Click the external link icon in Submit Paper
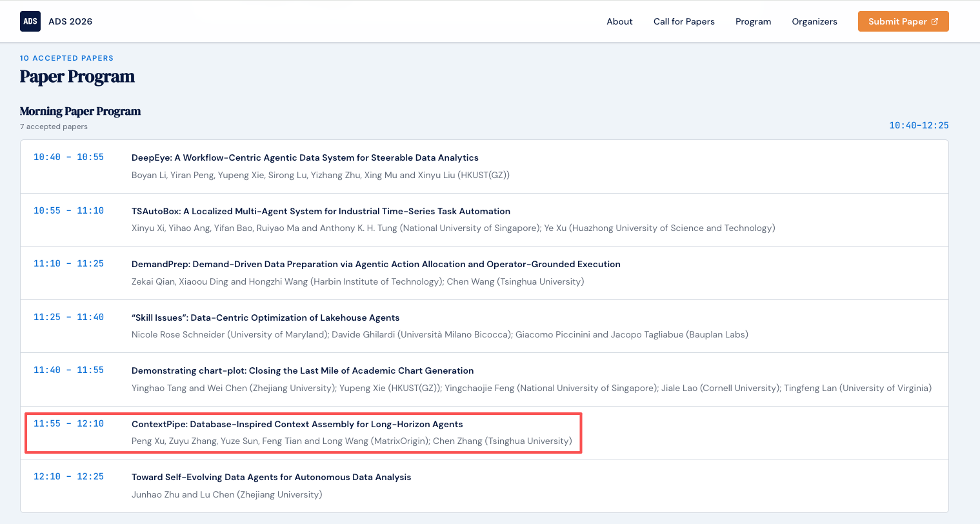 935,21
